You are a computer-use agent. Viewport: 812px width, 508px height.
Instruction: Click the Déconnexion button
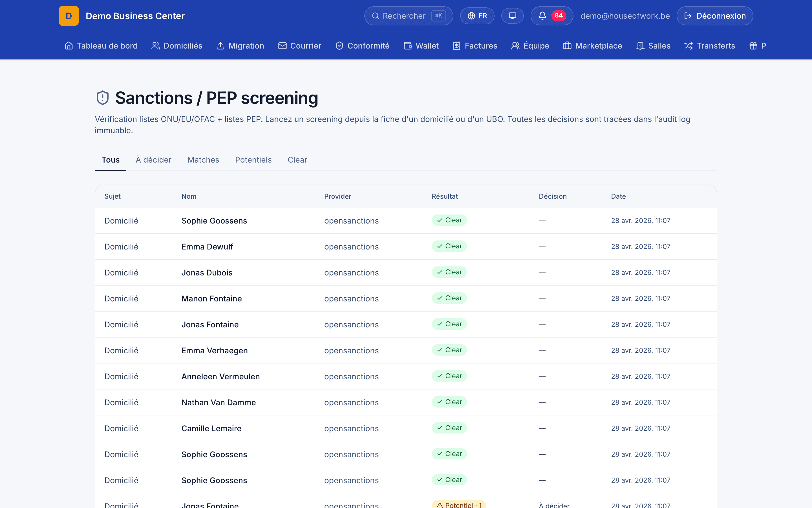coord(715,16)
